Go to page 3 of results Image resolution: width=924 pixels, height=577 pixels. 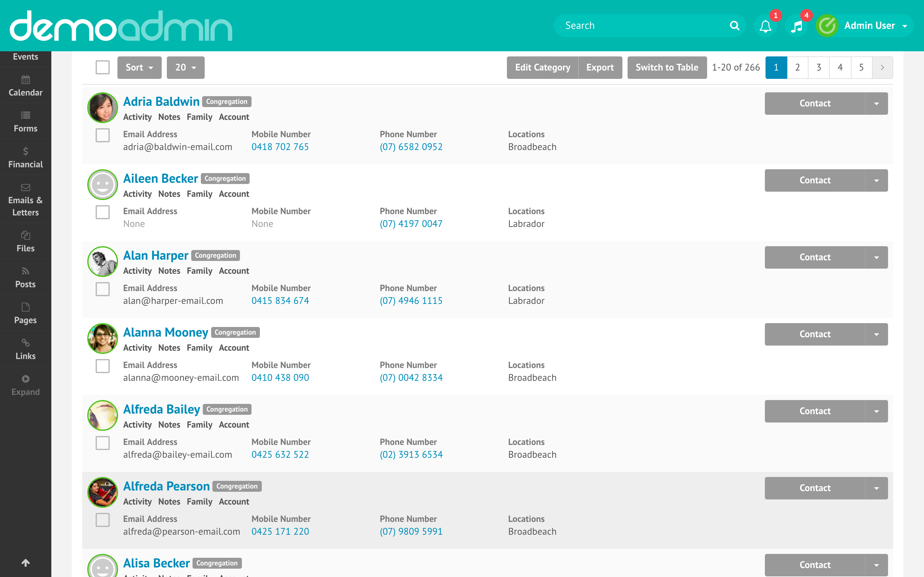[x=819, y=68]
